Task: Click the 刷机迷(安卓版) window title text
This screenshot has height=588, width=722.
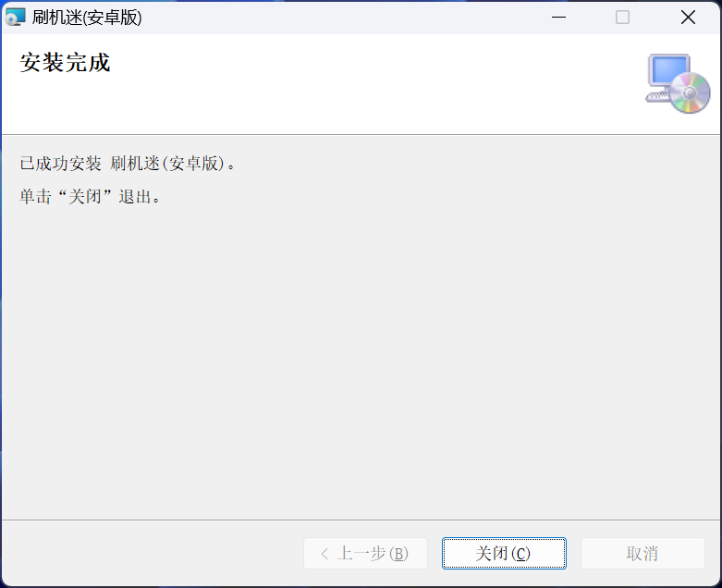Action: coord(87,18)
